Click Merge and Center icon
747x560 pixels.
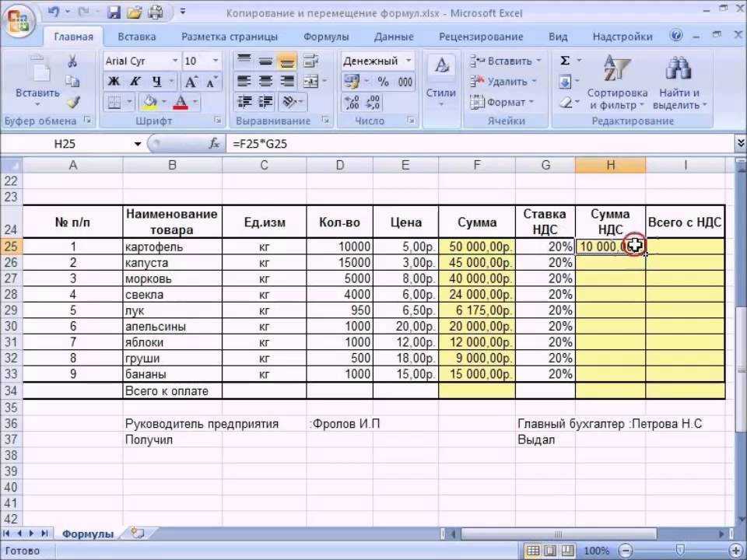310,82
